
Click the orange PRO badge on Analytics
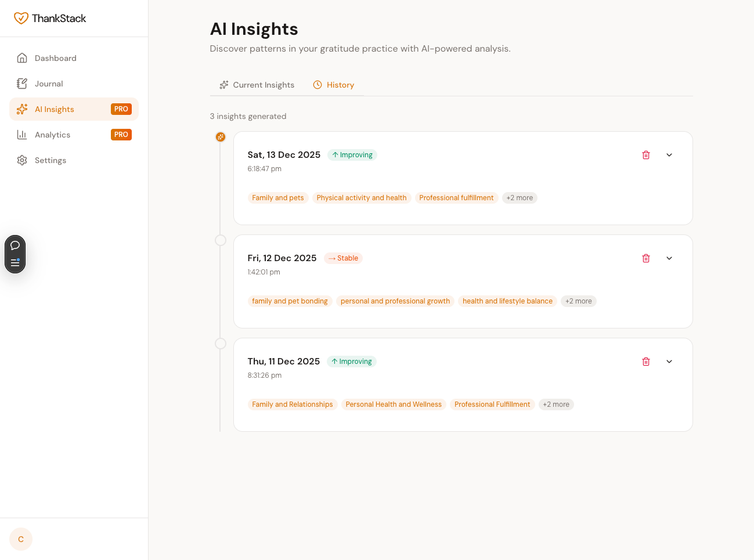point(121,134)
